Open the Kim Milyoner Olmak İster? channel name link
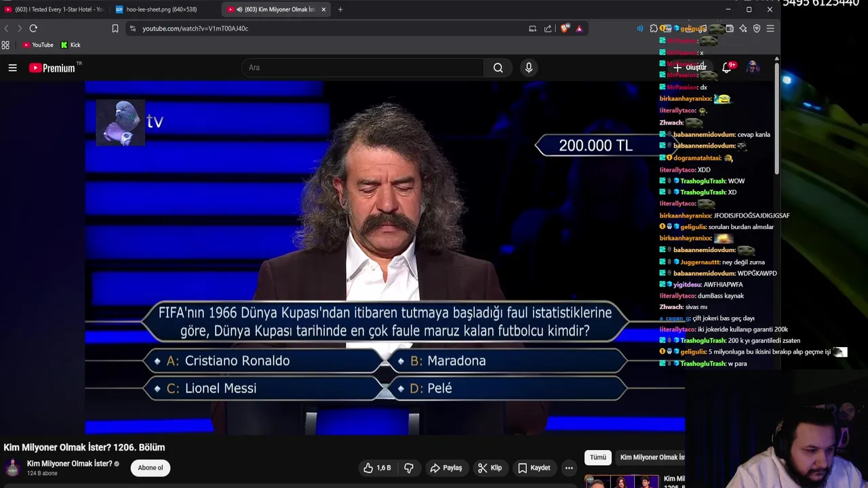 69,464
